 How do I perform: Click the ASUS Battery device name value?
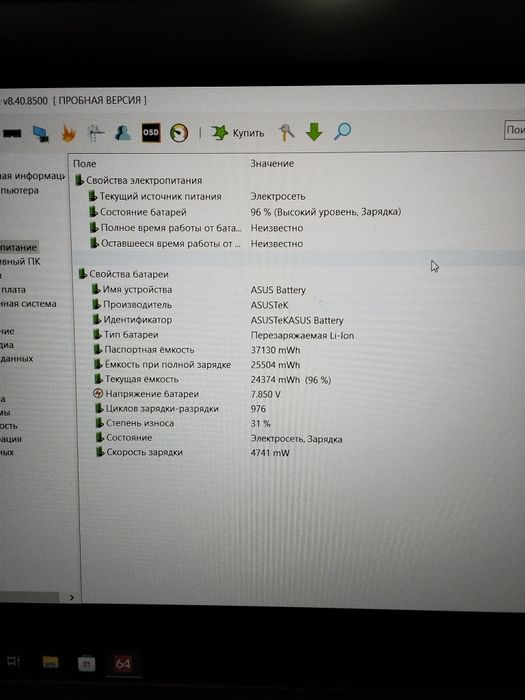click(x=278, y=290)
